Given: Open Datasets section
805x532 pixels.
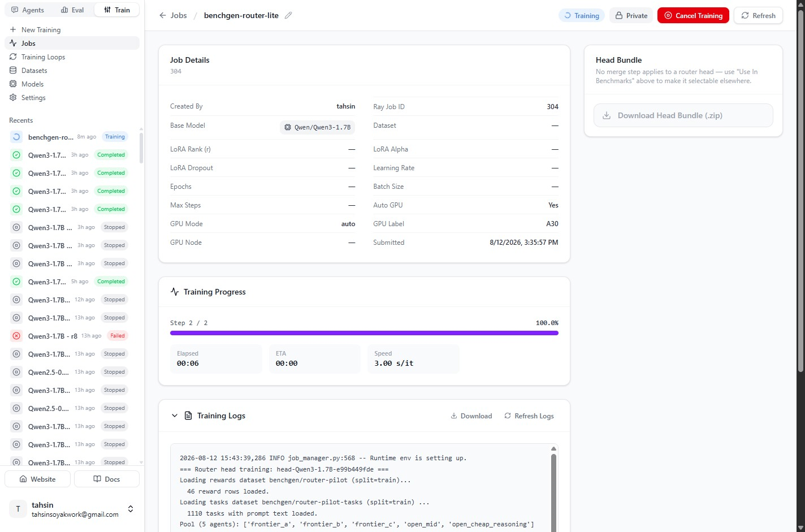Looking at the screenshot, I should [72, 70].
